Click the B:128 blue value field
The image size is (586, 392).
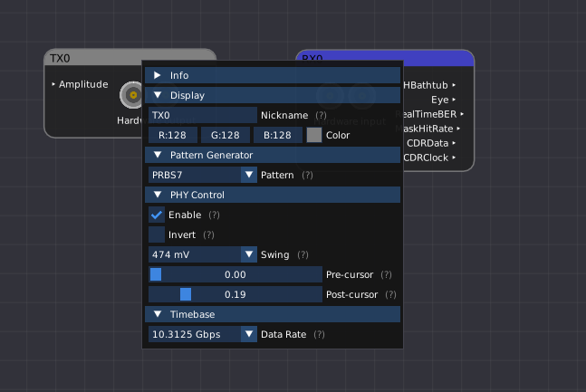(x=278, y=135)
